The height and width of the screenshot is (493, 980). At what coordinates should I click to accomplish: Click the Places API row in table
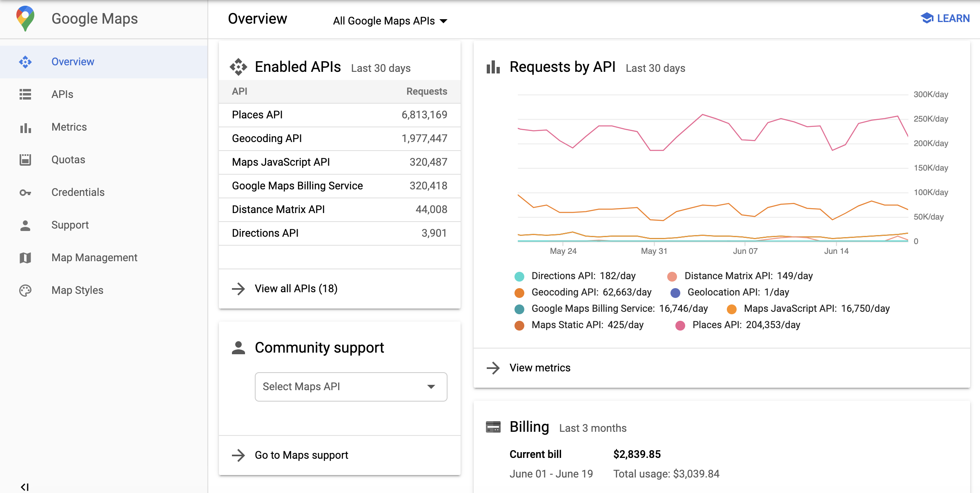point(340,114)
